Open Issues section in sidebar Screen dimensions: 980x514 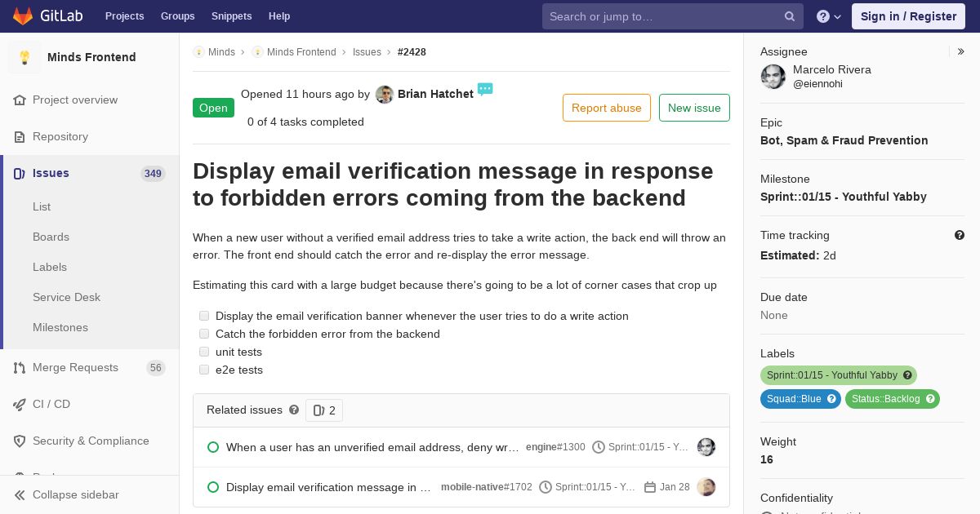coord(51,173)
